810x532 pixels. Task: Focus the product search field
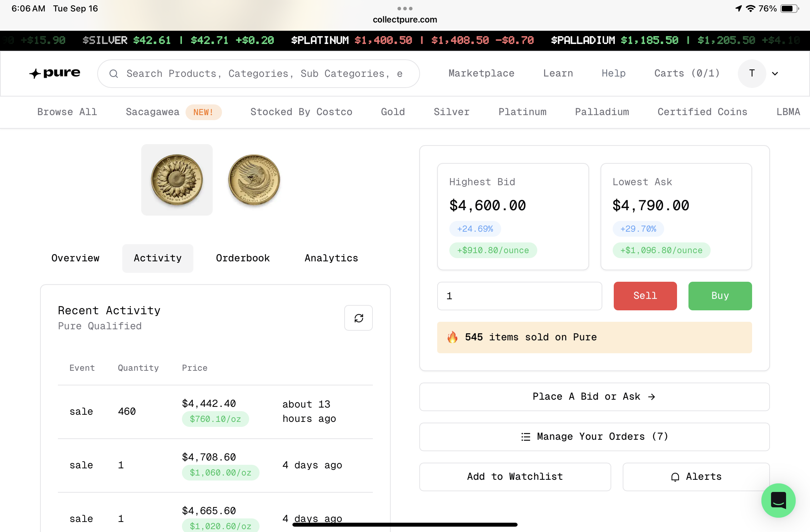(x=258, y=74)
